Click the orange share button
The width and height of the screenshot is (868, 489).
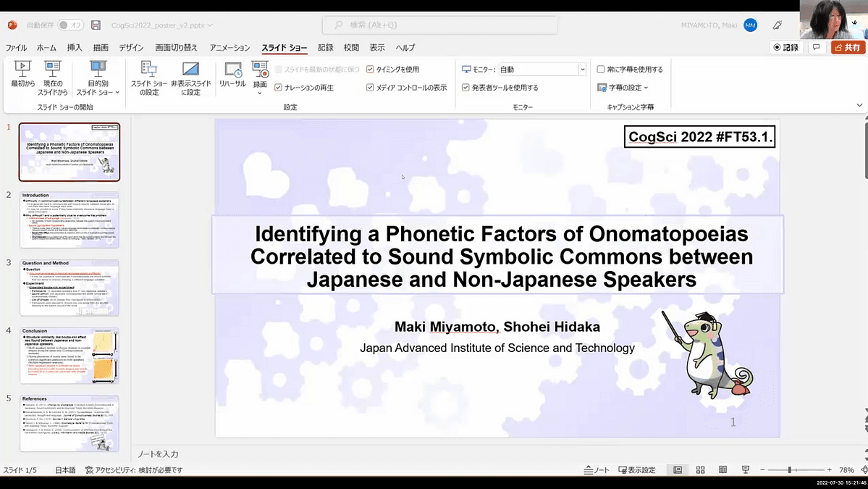(x=848, y=48)
